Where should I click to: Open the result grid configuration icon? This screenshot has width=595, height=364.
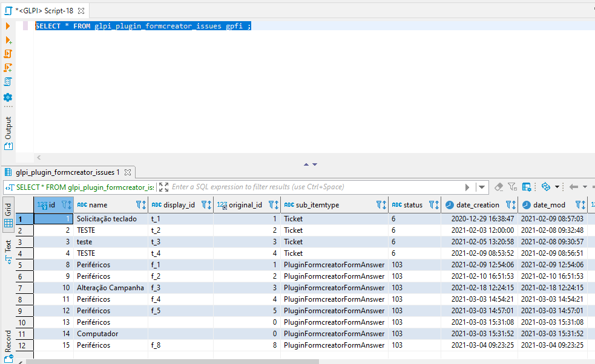click(527, 187)
